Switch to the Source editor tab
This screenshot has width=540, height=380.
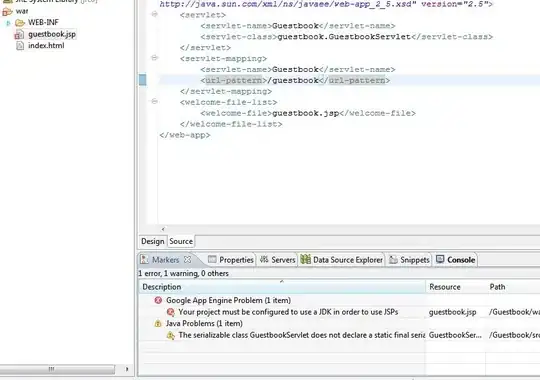pyautogui.click(x=181, y=241)
